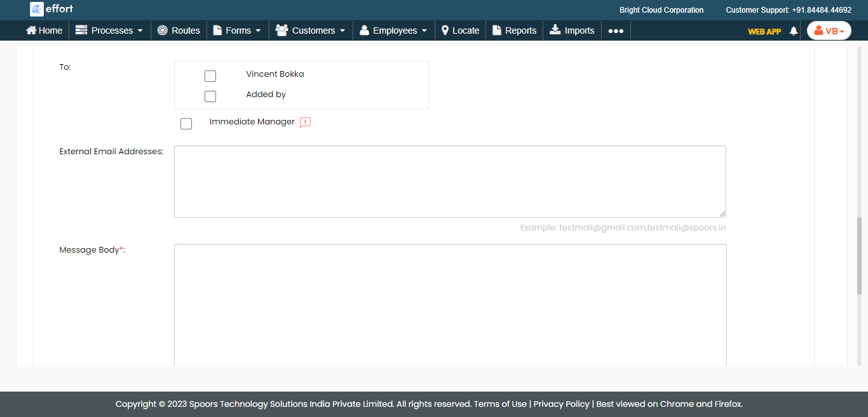
Task: Tick the Immediate Manager checkbox
Action: pyautogui.click(x=186, y=124)
